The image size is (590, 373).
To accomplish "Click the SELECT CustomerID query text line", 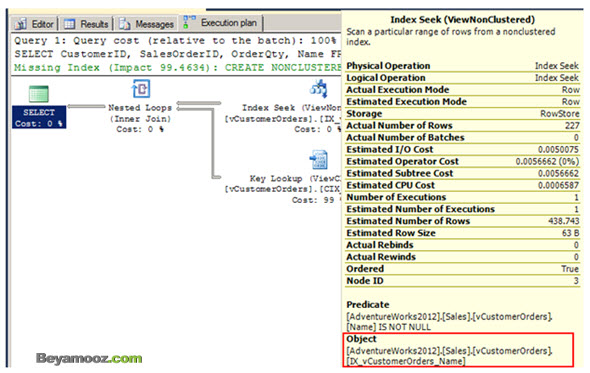I will point(177,54).
